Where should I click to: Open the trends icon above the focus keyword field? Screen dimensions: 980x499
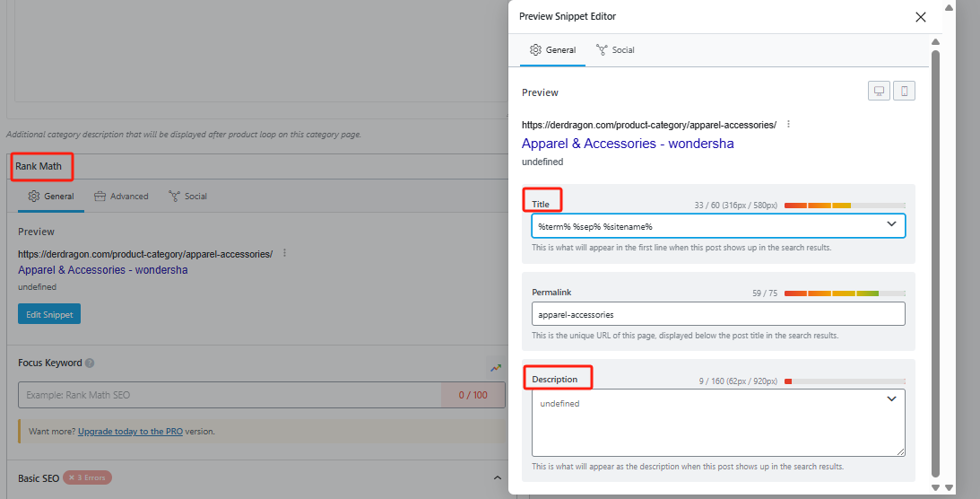tap(495, 367)
